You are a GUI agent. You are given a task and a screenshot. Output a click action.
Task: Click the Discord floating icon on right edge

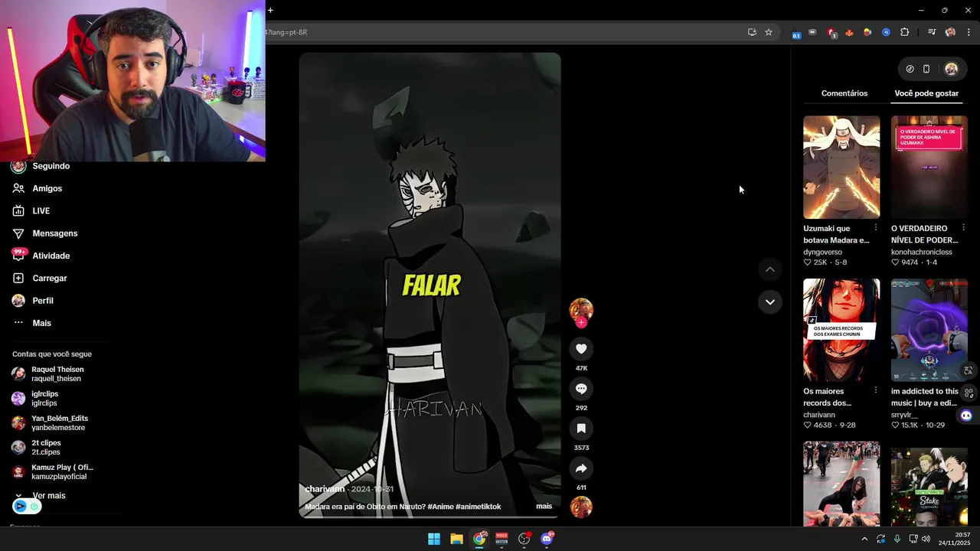966,416
